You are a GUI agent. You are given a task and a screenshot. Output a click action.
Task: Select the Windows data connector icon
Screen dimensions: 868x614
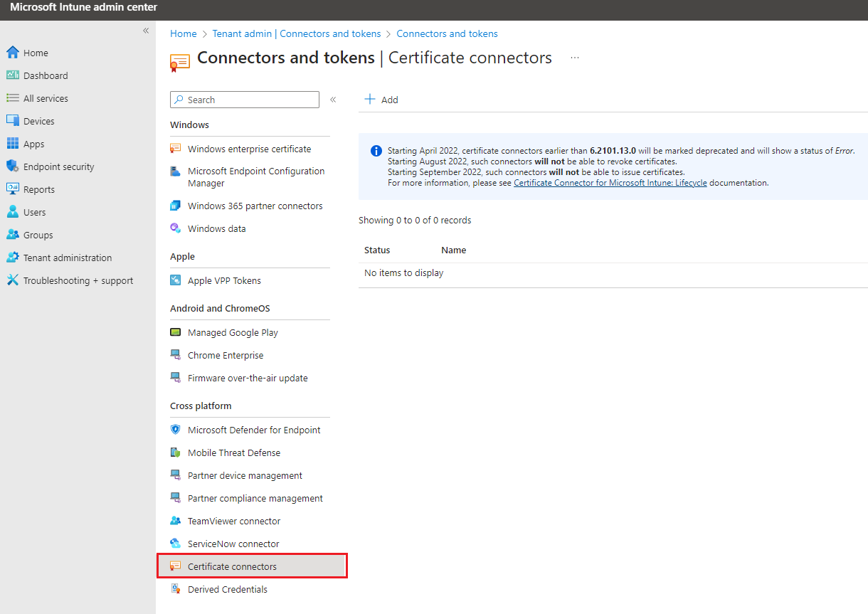coord(175,228)
